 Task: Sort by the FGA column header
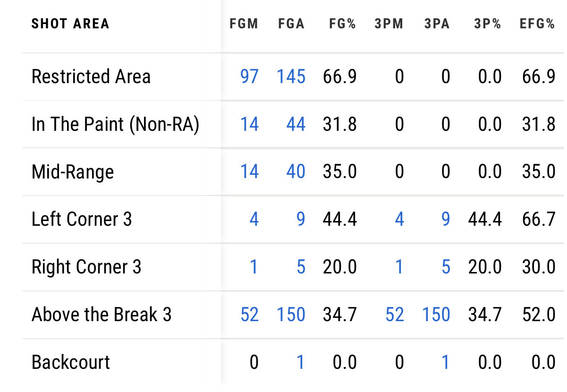pos(291,24)
